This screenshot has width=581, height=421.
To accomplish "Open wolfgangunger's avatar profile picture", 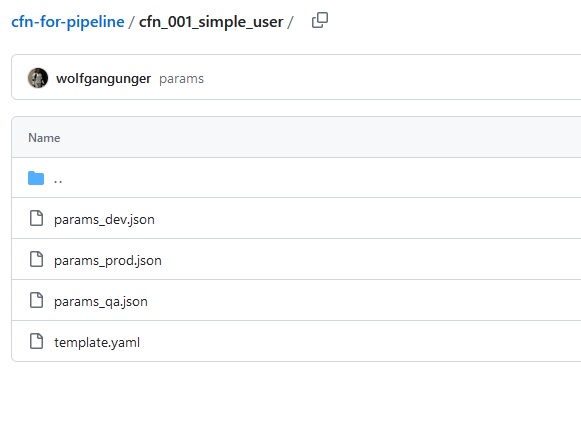I will [x=38, y=78].
